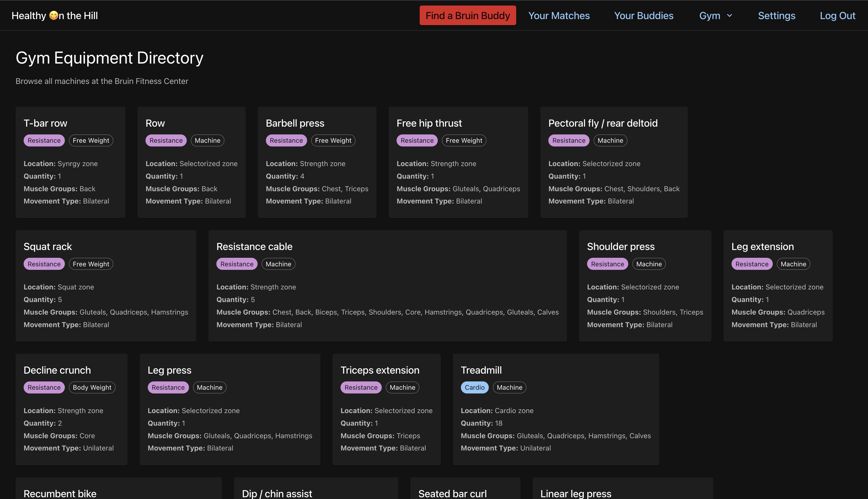Select the Squat rack card title

click(x=48, y=246)
